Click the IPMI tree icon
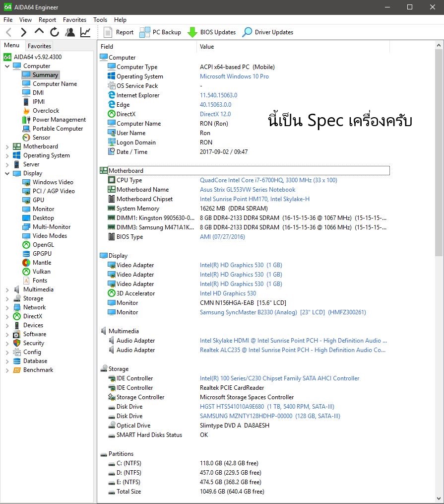This screenshot has width=444, height=504. click(26, 102)
